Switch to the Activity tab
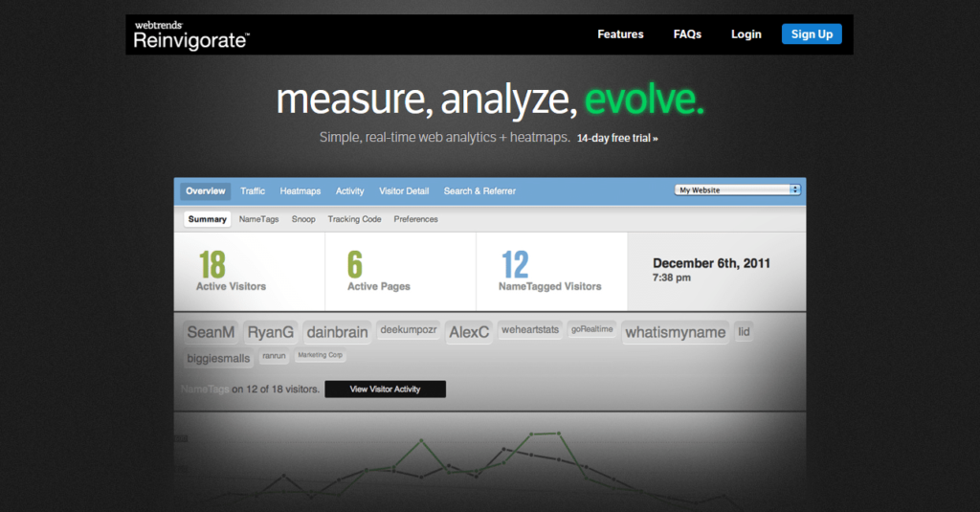The image size is (980, 512). click(x=349, y=191)
